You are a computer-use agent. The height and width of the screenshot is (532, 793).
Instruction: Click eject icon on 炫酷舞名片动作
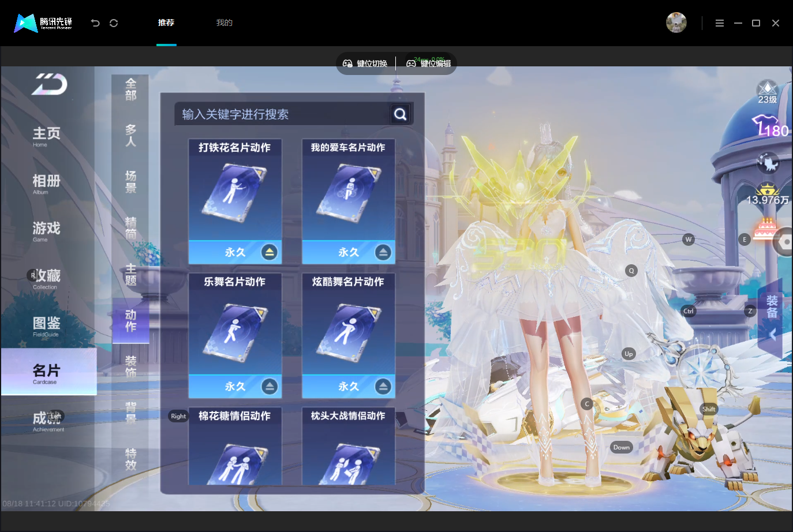point(383,387)
